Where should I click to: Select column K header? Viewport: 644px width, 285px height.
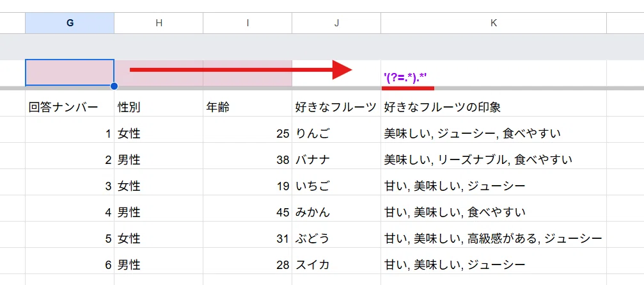pos(494,23)
